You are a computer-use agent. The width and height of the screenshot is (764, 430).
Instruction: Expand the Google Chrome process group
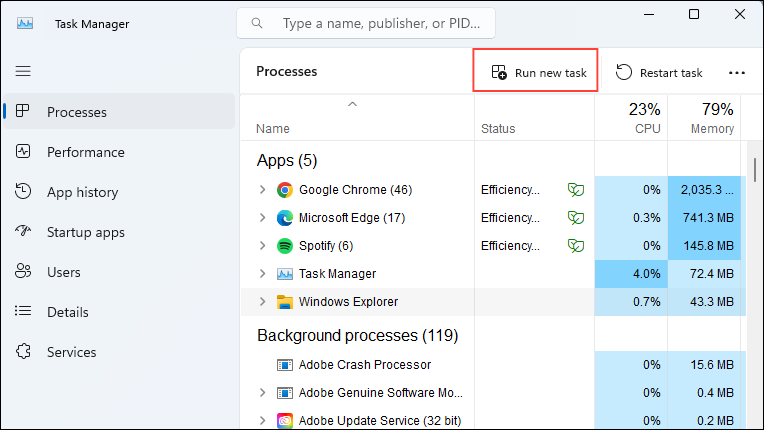coord(262,190)
